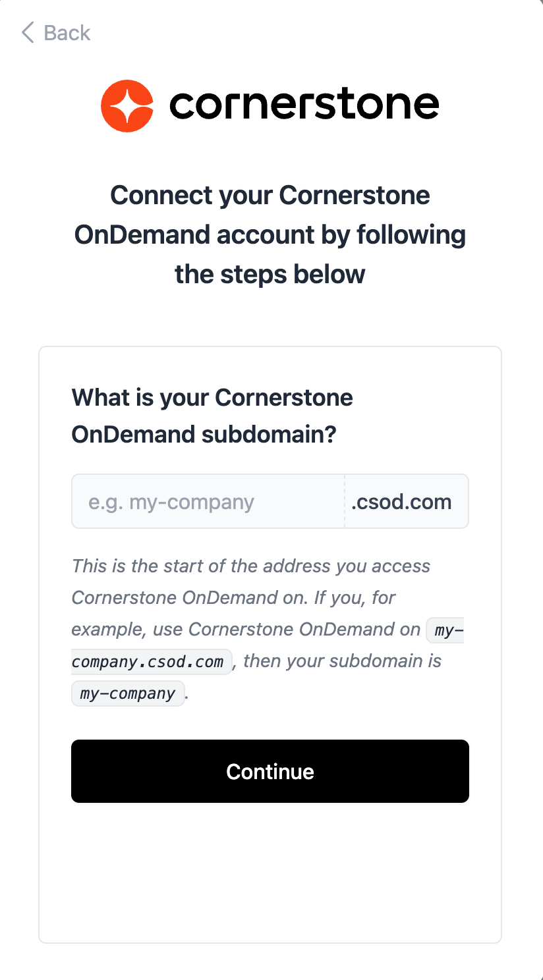Click the "then your subdomain is" text

343,661
